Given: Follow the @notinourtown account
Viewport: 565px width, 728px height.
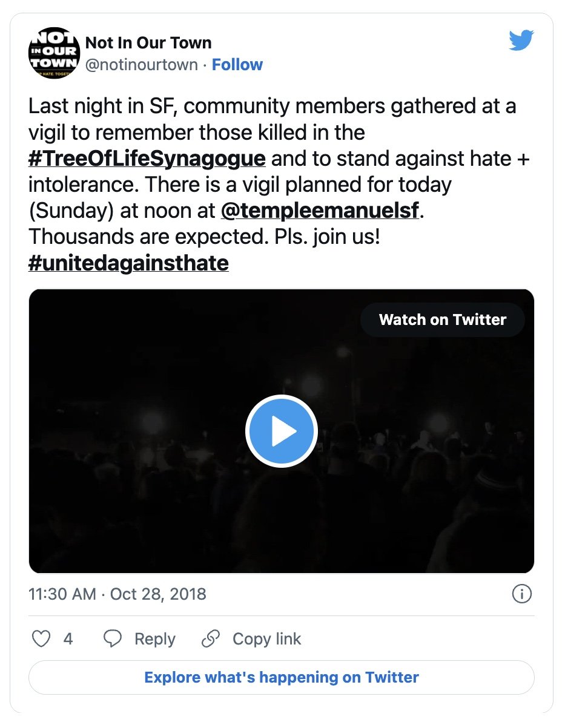Looking at the screenshot, I should 237,65.
